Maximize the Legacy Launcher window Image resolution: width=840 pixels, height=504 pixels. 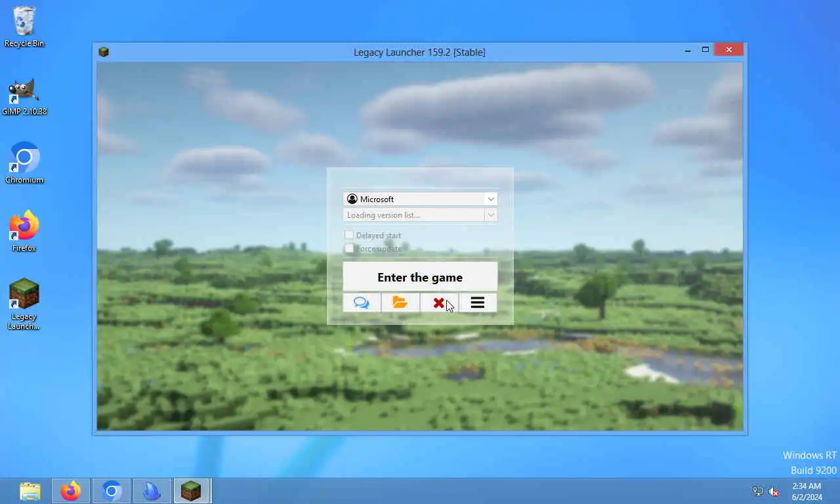[705, 50]
